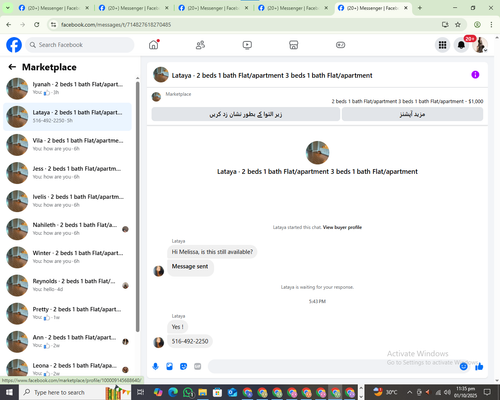
Task: Record a voice clip with microphone icon
Action: pos(155,367)
